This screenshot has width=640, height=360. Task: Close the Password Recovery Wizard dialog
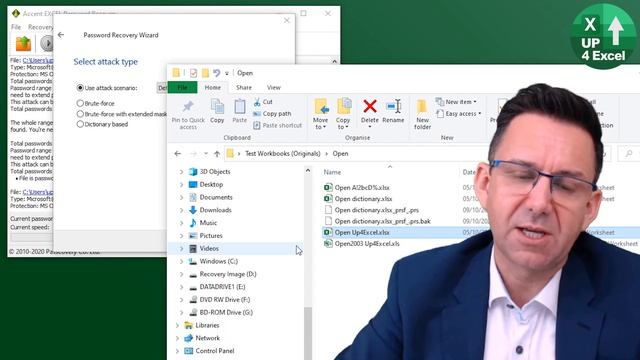(287, 20)
